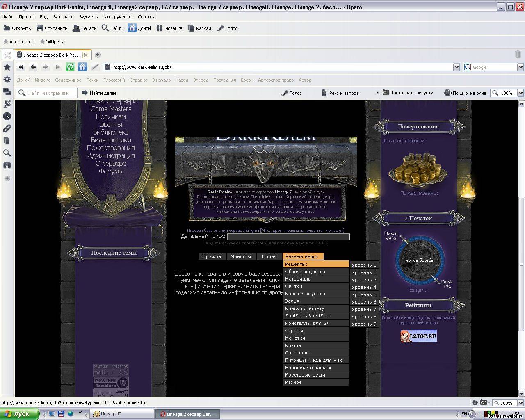
Task: Click the Открыть toolbar button
Action: coord(17,28)
